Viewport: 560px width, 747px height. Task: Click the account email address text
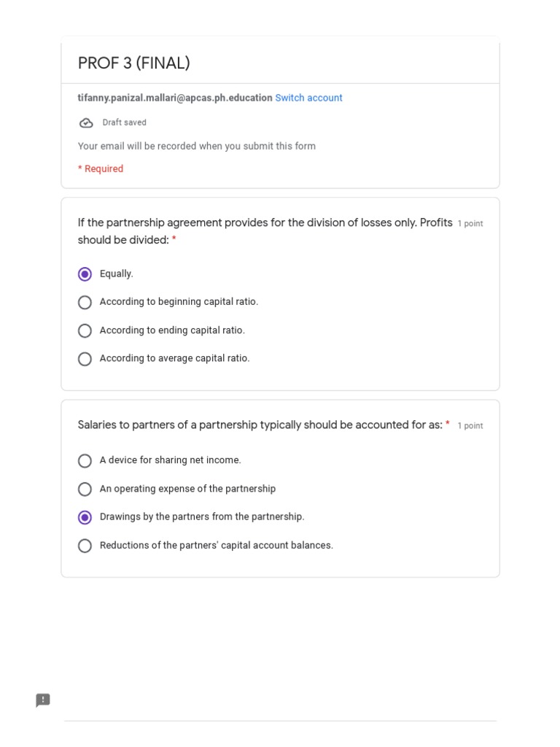tap(175, 98)
